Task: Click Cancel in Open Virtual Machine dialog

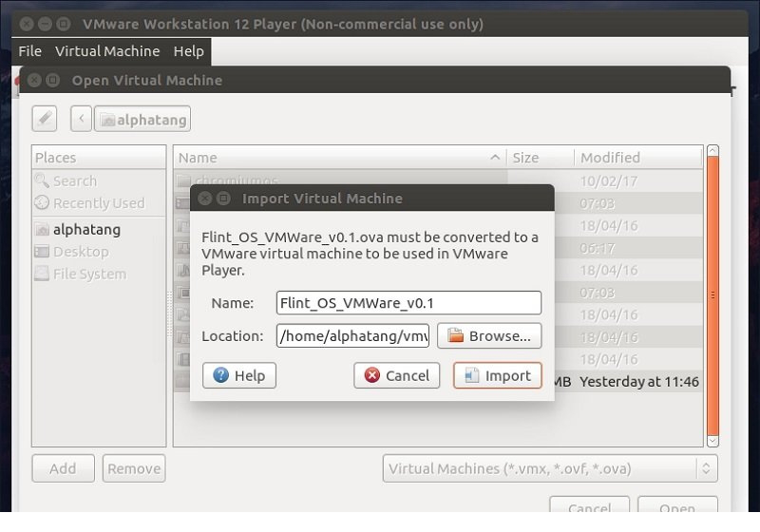Action: point(589,504)
